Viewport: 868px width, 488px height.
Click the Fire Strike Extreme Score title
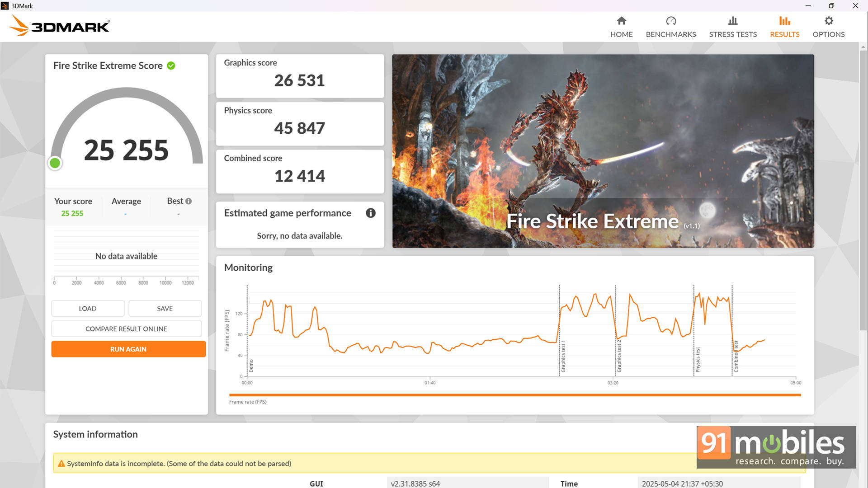click(x=108, y=66)
